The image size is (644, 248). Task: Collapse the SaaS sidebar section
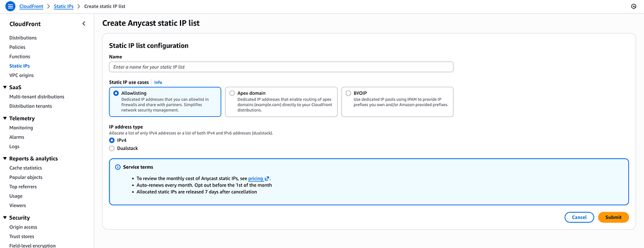(4, 87)
